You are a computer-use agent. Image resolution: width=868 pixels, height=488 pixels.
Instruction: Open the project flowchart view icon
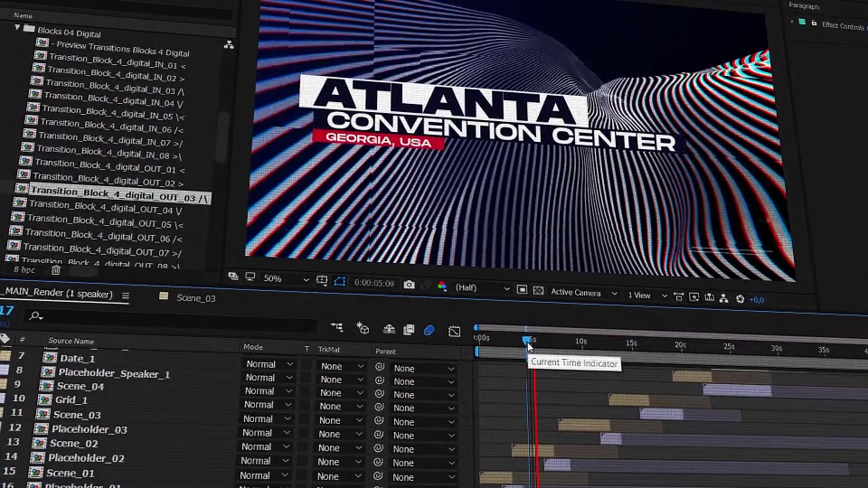click(229, 45)
